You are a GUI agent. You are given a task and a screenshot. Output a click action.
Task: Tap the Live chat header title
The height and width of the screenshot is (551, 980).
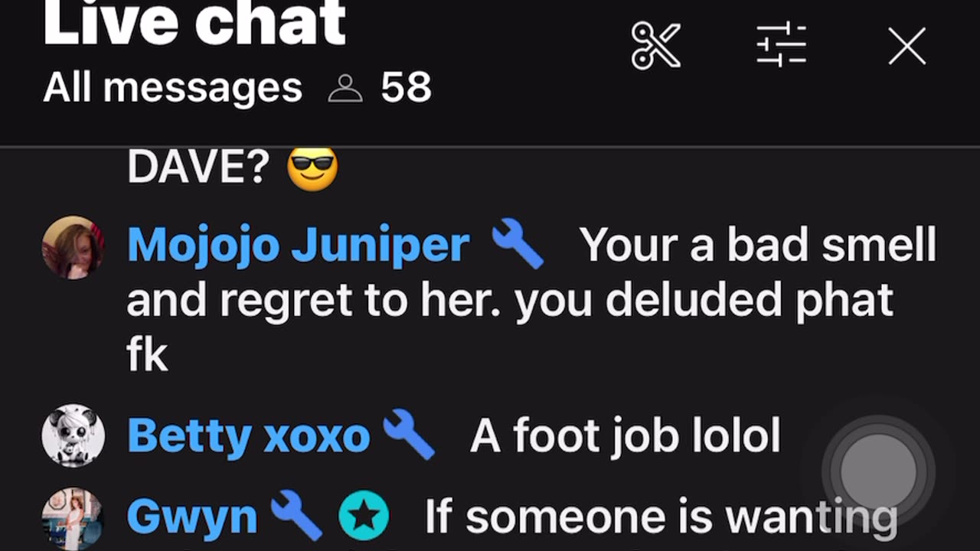(194, 24)
